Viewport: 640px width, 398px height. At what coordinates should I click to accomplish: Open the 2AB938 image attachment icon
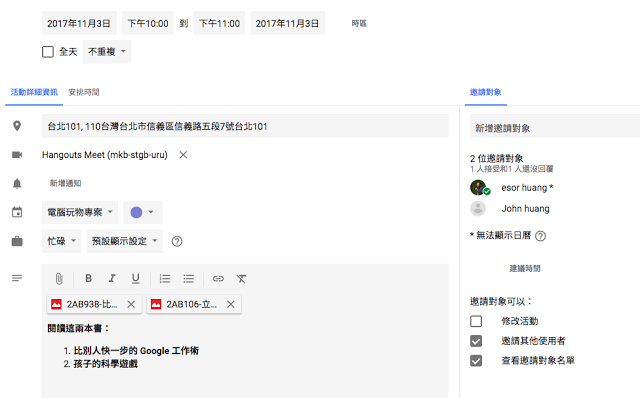point(56,304)
